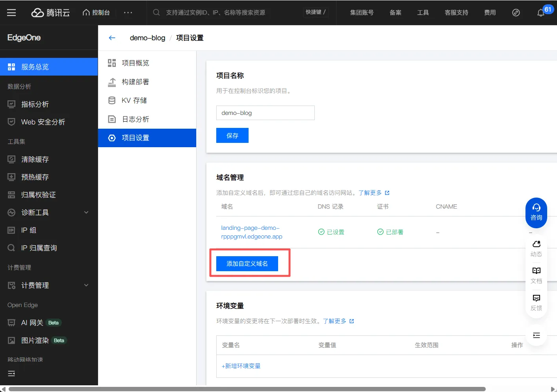Click the +新增环境变量 link
Screen dimensions: 557x392
[241, 366]
